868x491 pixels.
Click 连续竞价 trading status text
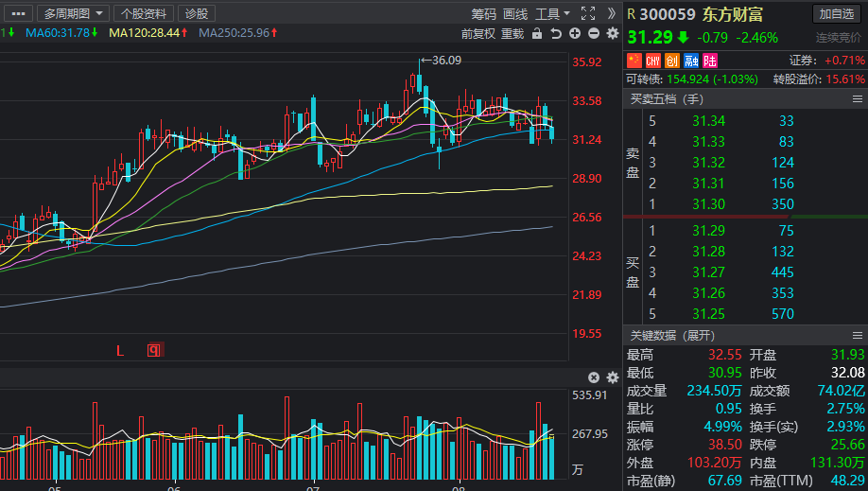click(x=838, y=38)
